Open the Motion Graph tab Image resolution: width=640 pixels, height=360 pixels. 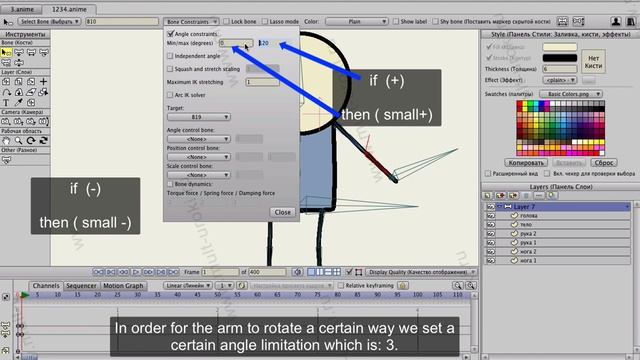coord(123,286)
